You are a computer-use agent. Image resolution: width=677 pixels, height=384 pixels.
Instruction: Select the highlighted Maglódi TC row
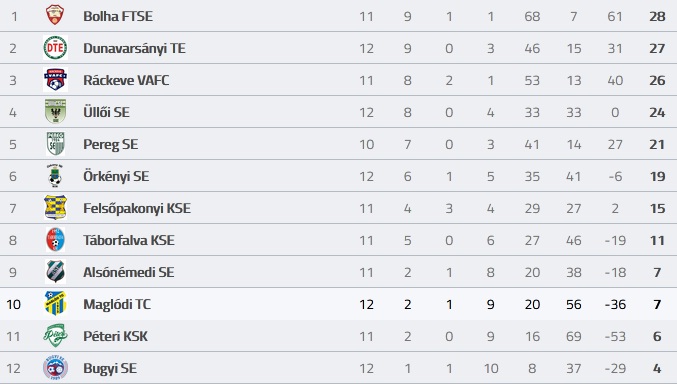pos(338,304)
